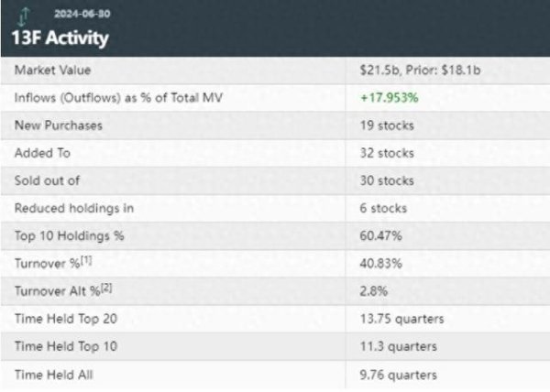Click the 60.47% top holdings value
Screen dimensions: 550x392
[381, 235]
